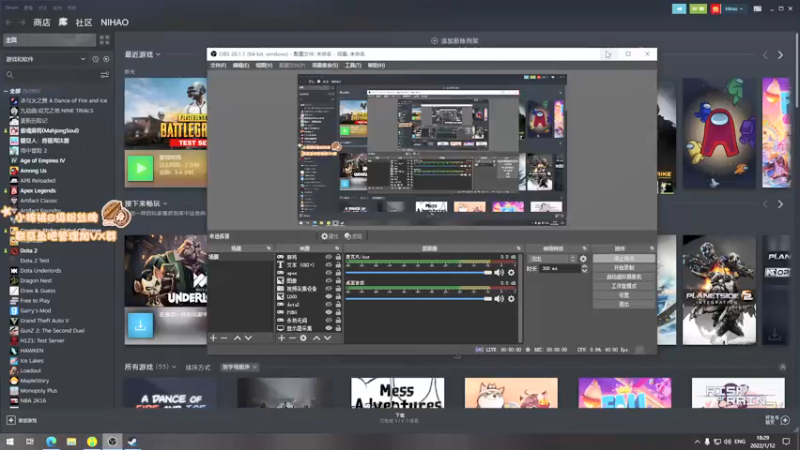
Task: Sort Steam library by recent activity clock icon
Action: coord(95,59)
